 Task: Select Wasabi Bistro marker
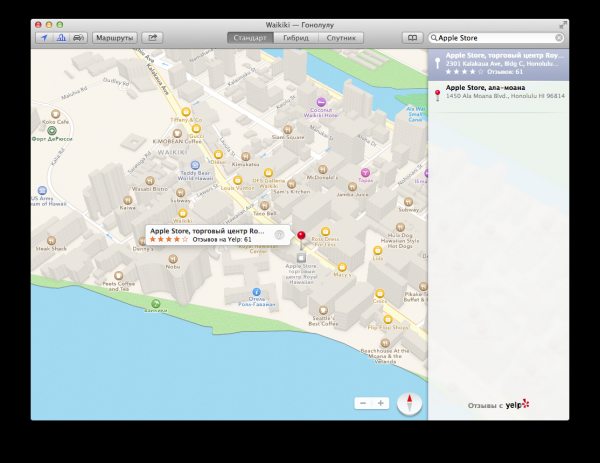click(x=150, y=181)
